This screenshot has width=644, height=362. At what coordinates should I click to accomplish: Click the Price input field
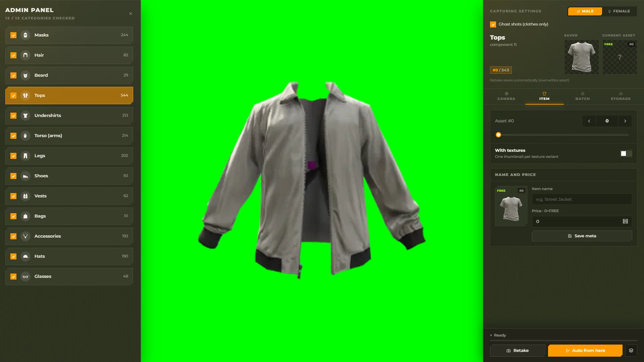coord(582,221)
